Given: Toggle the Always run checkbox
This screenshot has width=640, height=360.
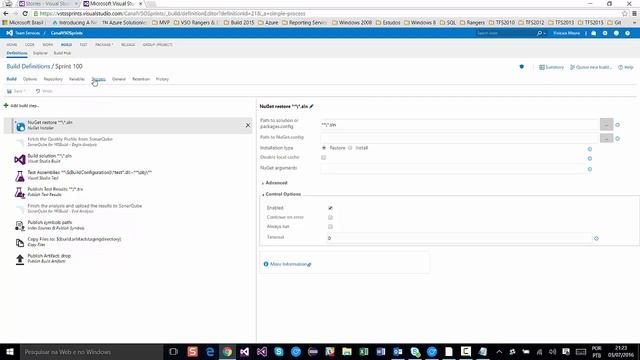Looking at the screenshot, I should (330, 227).
